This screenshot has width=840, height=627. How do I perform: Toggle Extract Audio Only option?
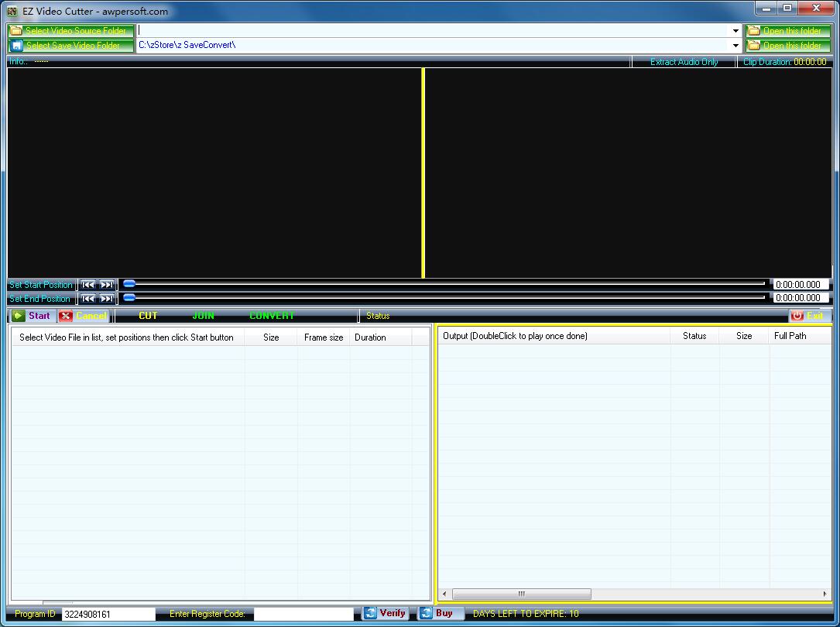[684, 62]
